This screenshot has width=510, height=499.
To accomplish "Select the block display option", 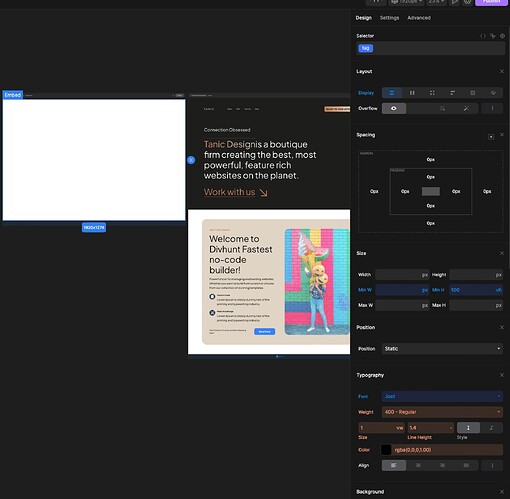I will [x=392, y=93].
